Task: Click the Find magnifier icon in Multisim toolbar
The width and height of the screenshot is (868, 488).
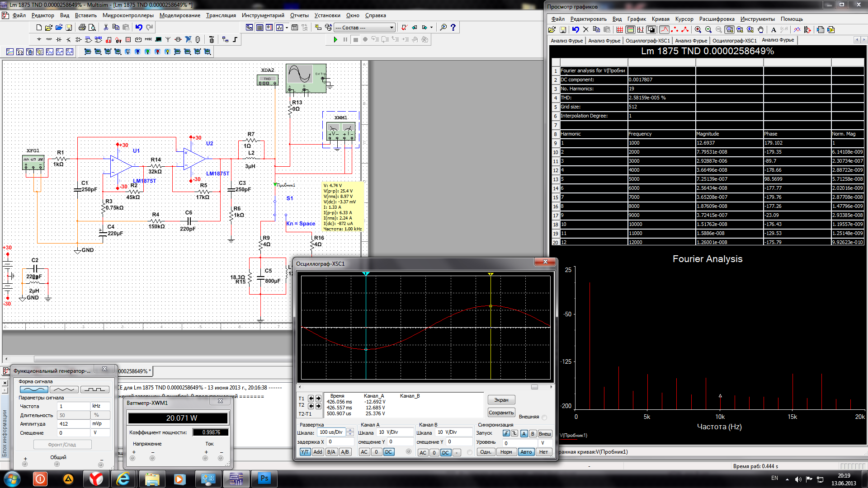Action: (443, 28)
